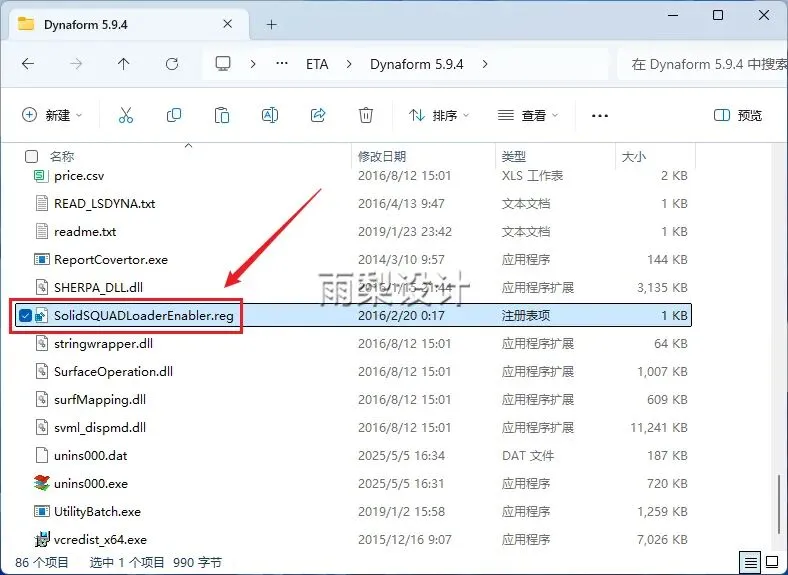Open a new tab with plus button
Screen dimensions: 788x575
click(272, 24)
